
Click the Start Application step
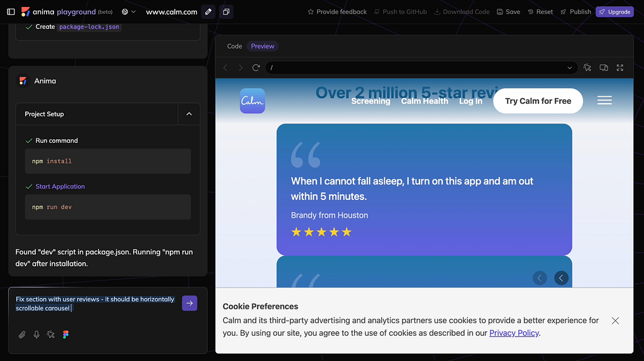click(x=60, y=186)
